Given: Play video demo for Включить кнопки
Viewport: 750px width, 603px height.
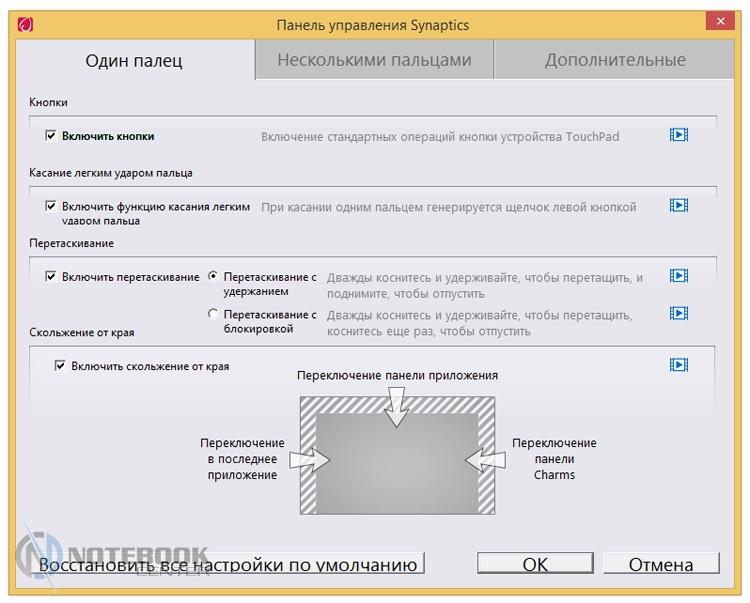Looking at the screenshot, I should tap(679, 135).
